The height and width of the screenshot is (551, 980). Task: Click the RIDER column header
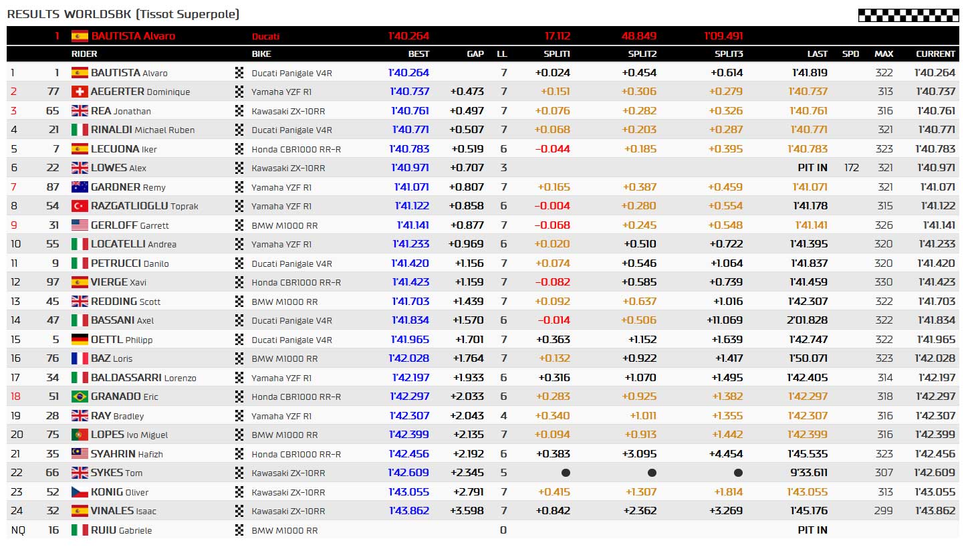pyautogui.click(x=84, y=53)
